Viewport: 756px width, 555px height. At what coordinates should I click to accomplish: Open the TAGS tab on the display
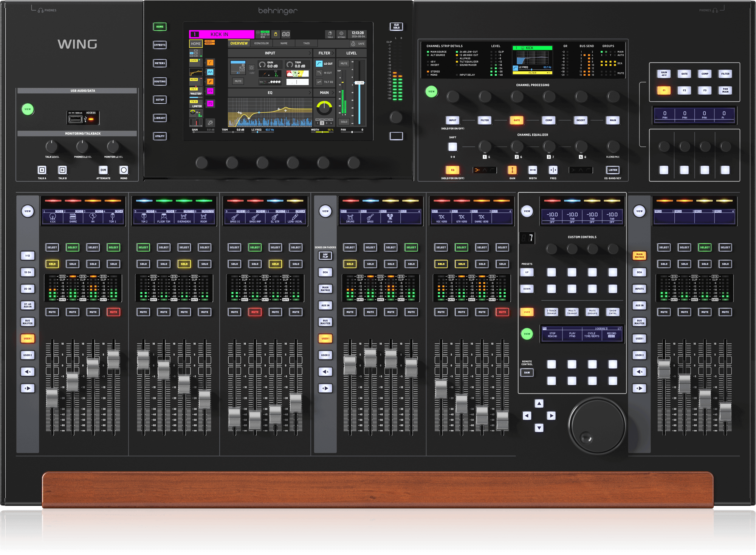point(306,43)
